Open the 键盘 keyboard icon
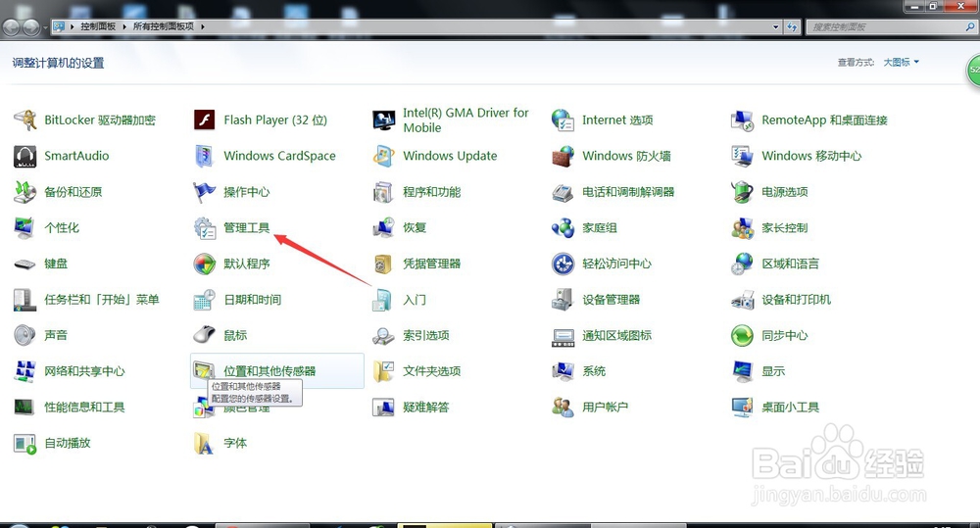Image resolution: width=980 pixels, height=528 pixels. [25, 264]
